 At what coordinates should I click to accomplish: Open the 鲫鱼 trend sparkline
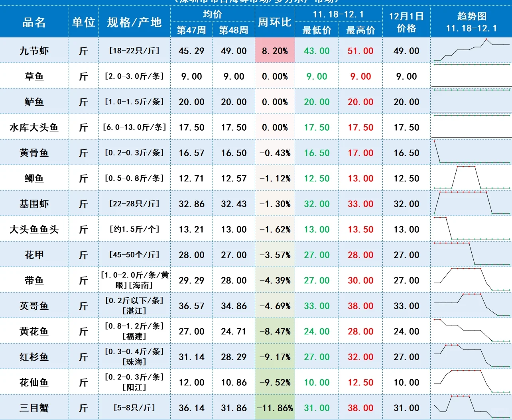(471, 178)
